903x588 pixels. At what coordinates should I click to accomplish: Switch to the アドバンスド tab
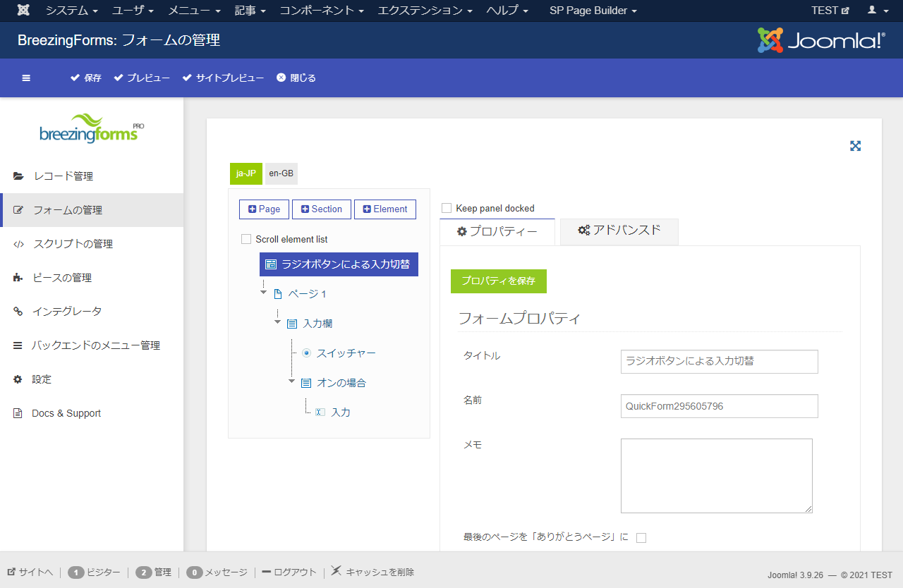coord(619,231)
